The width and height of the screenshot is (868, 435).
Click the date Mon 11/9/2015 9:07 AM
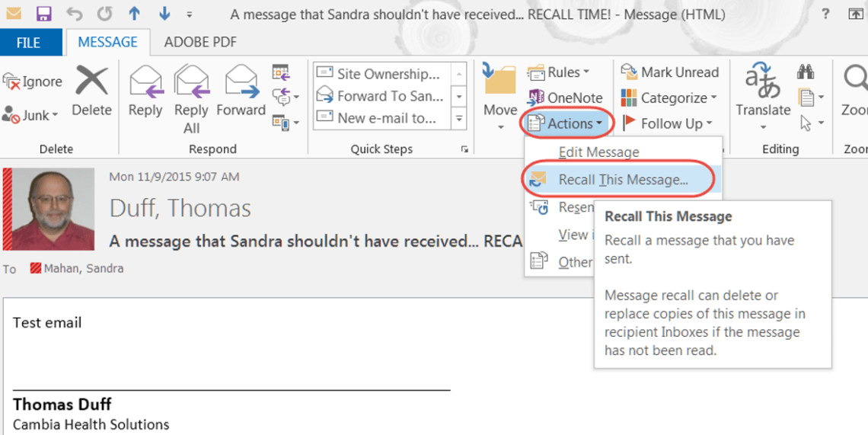[x=174, y=178]
